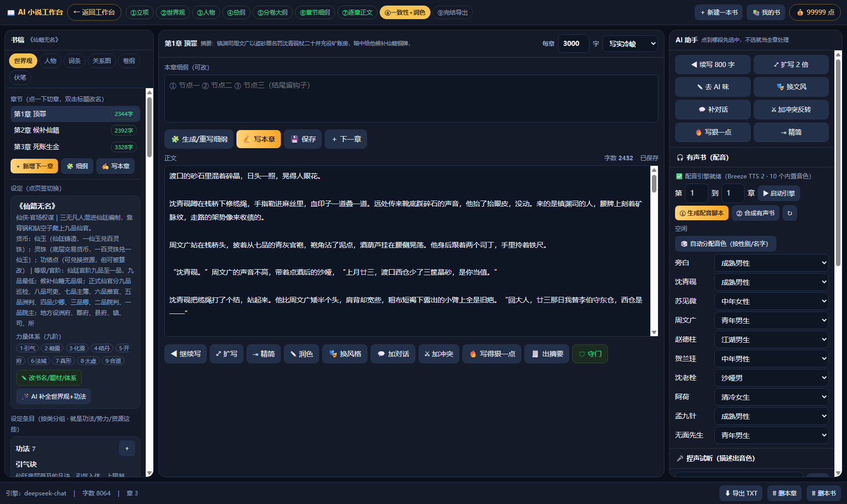Open the 苏见微 voice dropdown
The image size is (847, 504).
click(771, 301)
